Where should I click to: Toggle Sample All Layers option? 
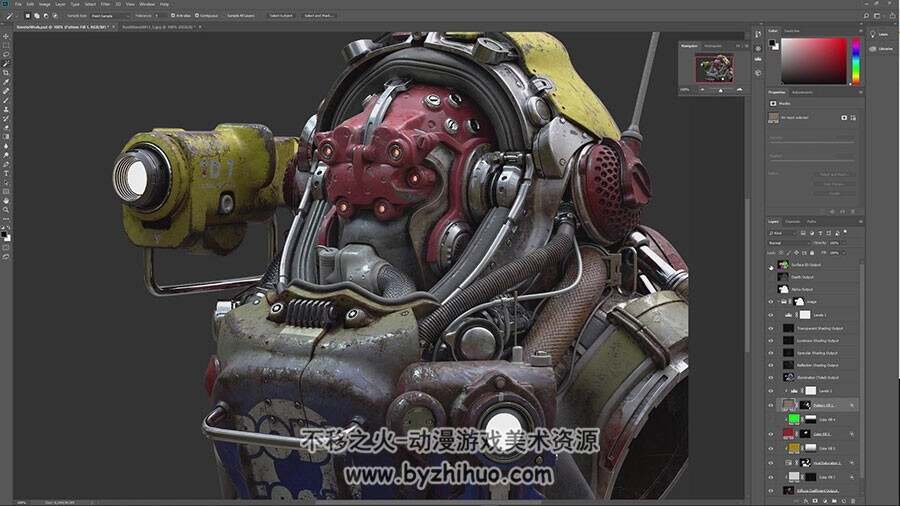[x=240, y=15]
